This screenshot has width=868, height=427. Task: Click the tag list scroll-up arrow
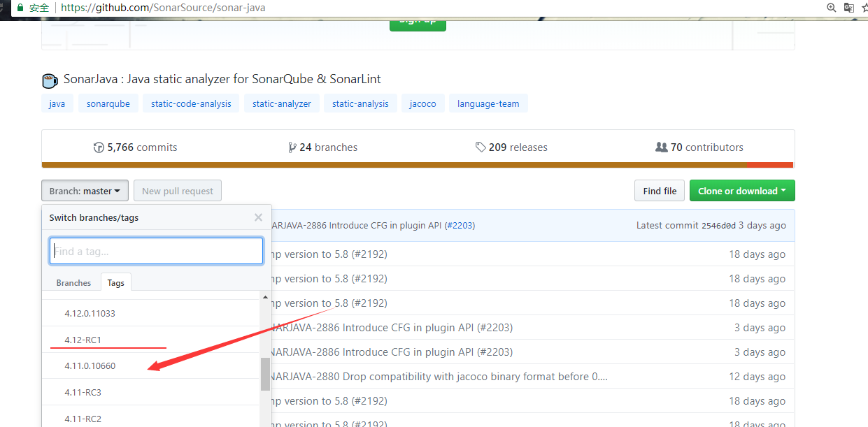[x=265, y=297]
